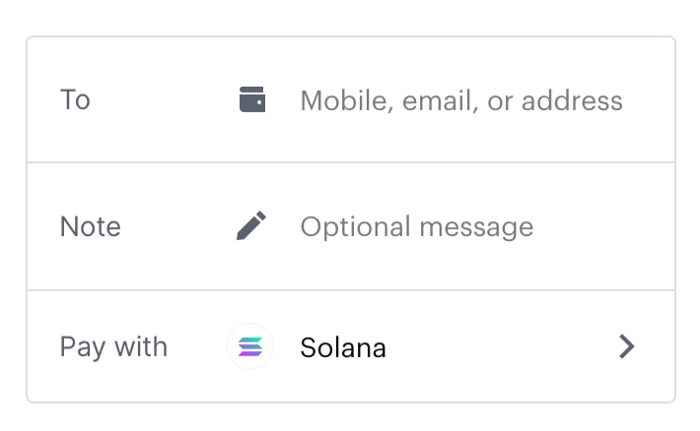The width and height of the screenshot is (700, 431).
Task: Click the 'To' label
Action: tap(75, 100)
